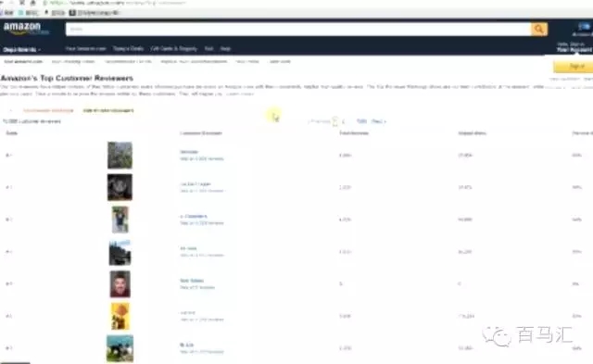The image size is (593, 364).
Task: Select the Top Reviewer Rankings tab
Action: (48, 110)
